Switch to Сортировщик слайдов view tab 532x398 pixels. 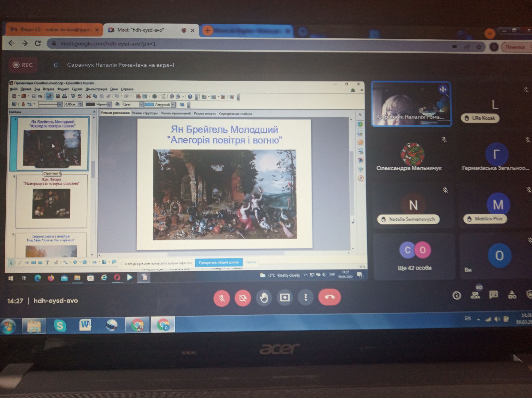coord(235,114)
